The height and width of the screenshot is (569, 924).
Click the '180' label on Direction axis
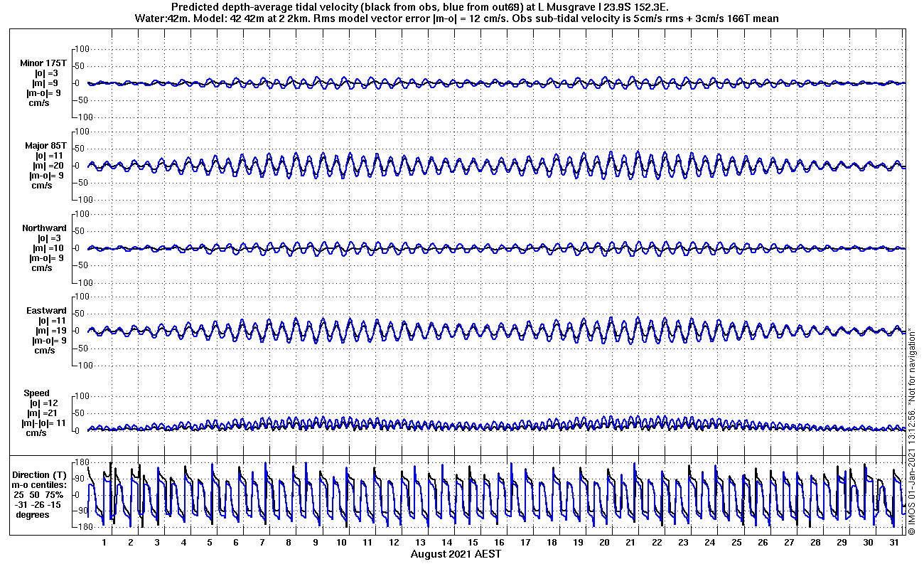(x=82, y=462)
